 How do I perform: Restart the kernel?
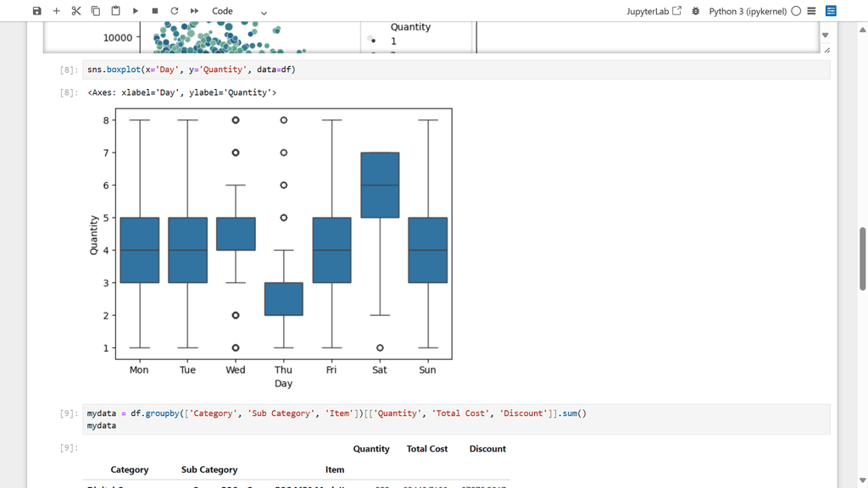(x=175, y=11)
